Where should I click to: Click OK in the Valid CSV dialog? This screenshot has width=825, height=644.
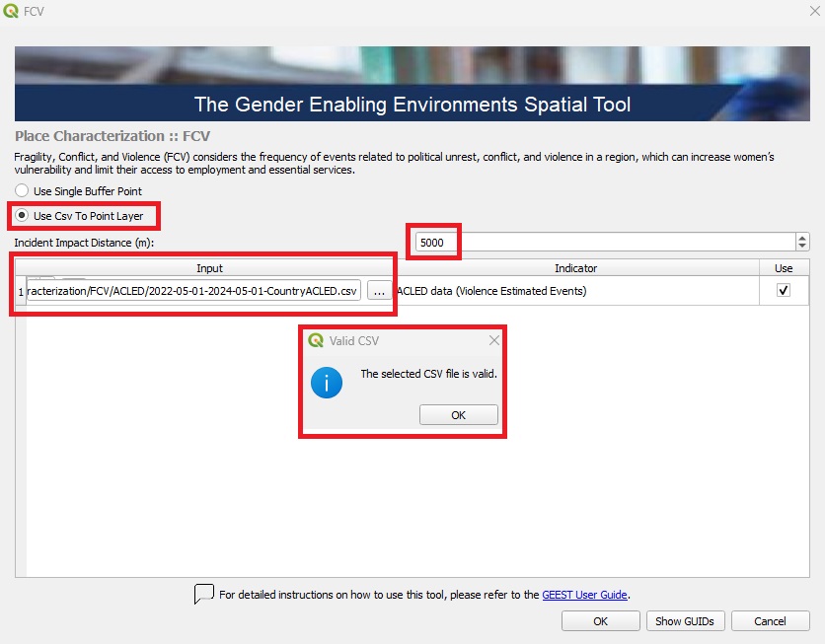pos(458,415)
